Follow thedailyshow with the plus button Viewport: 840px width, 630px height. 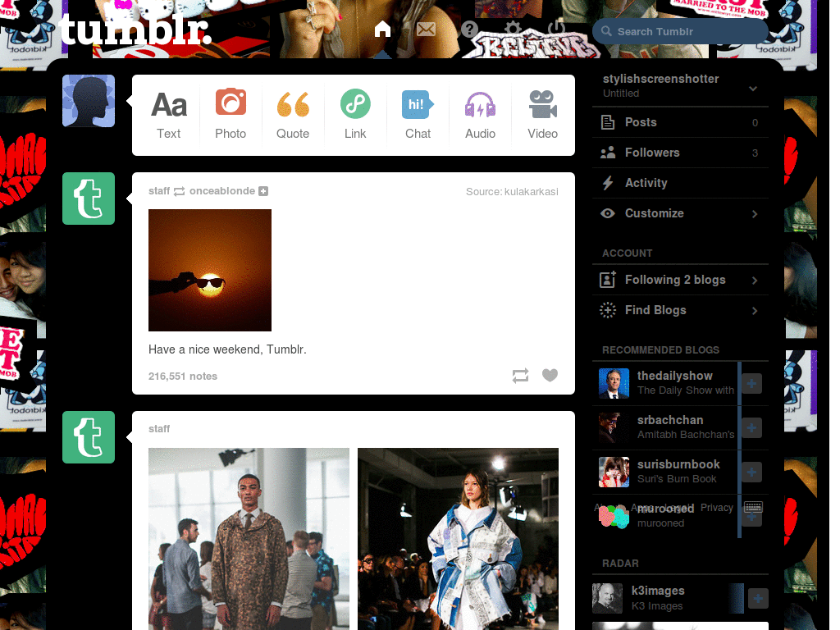tap(751, 384)
